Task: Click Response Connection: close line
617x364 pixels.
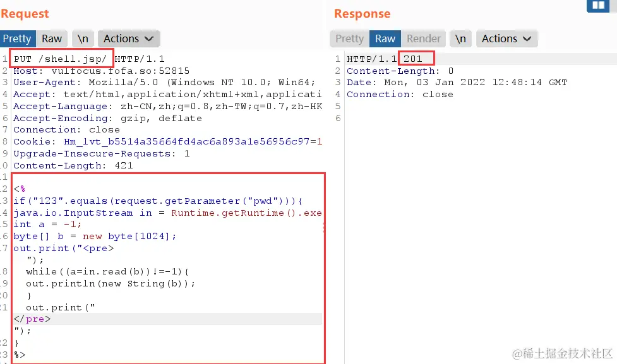Action: 400,95
